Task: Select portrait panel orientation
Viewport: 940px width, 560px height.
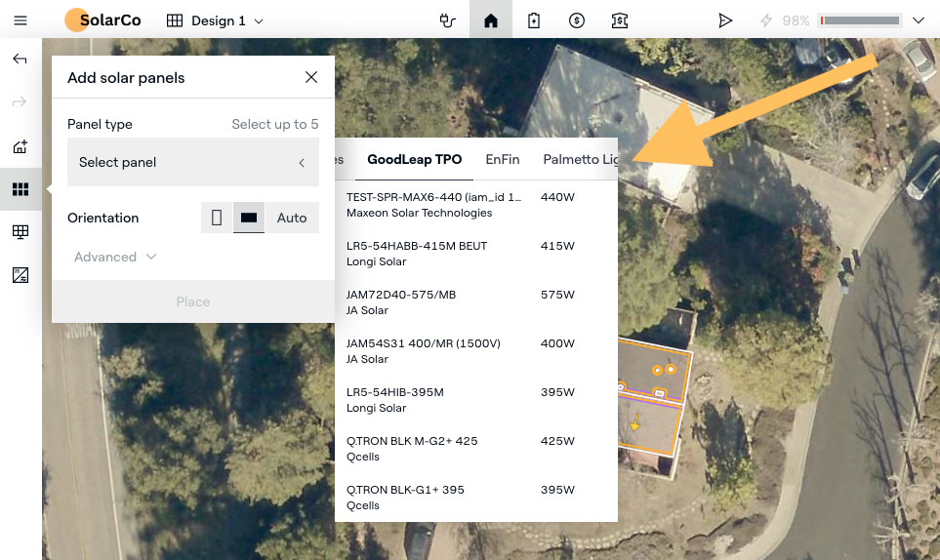Action: 217,218
